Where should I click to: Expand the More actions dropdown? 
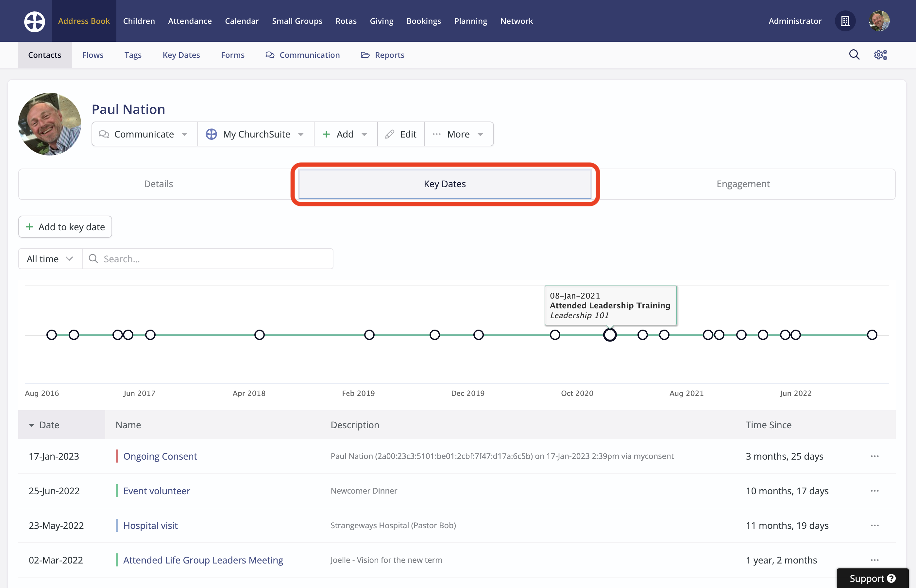click(458, 134)
